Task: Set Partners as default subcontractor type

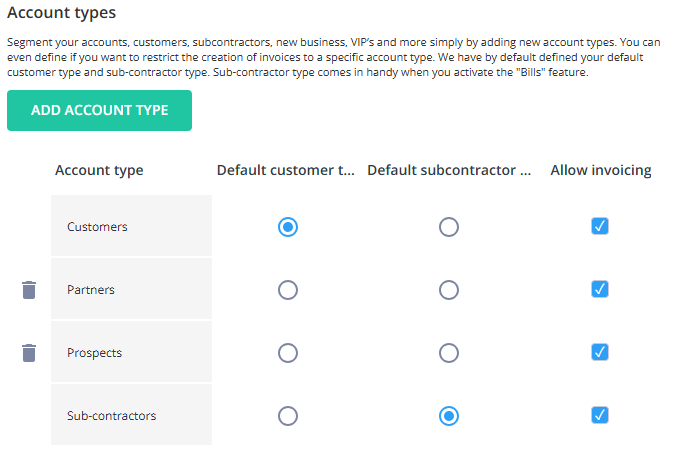Action: click(449, 290)
